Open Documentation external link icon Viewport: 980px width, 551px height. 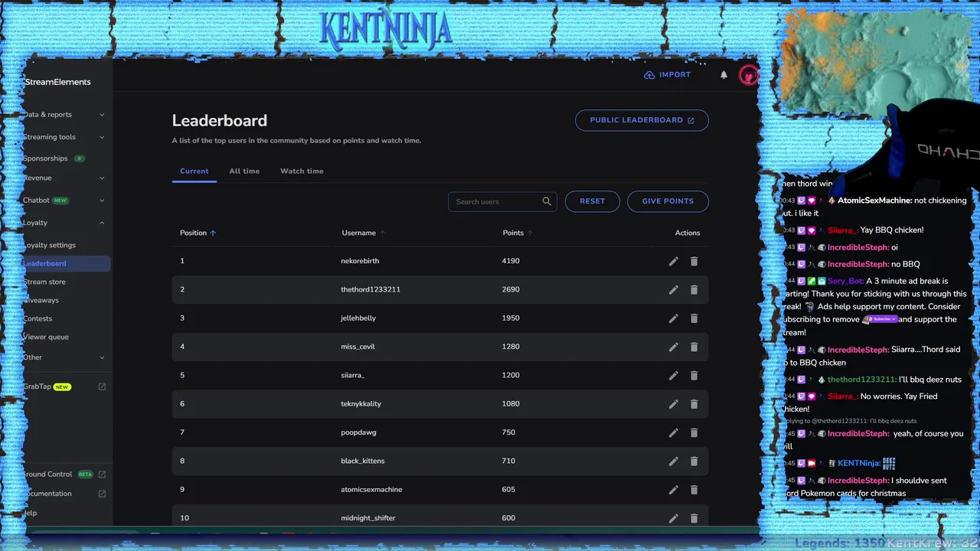point(102,494)
